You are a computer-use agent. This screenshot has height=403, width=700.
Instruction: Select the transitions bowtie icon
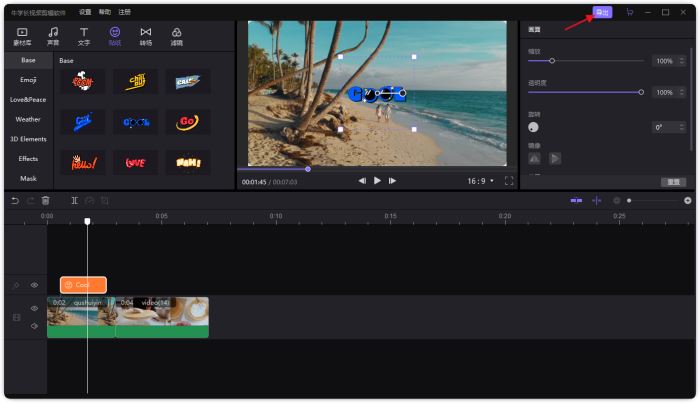pos(146,36)
